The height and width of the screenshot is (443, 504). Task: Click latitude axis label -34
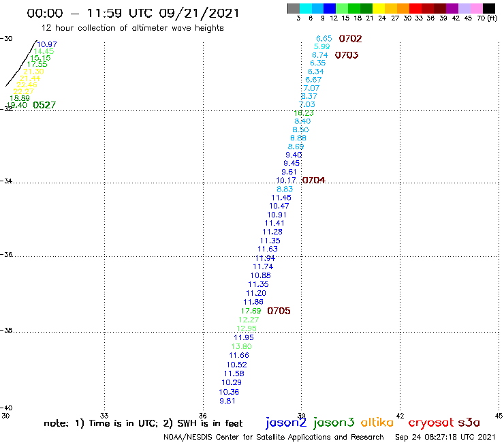click(6, 181)
